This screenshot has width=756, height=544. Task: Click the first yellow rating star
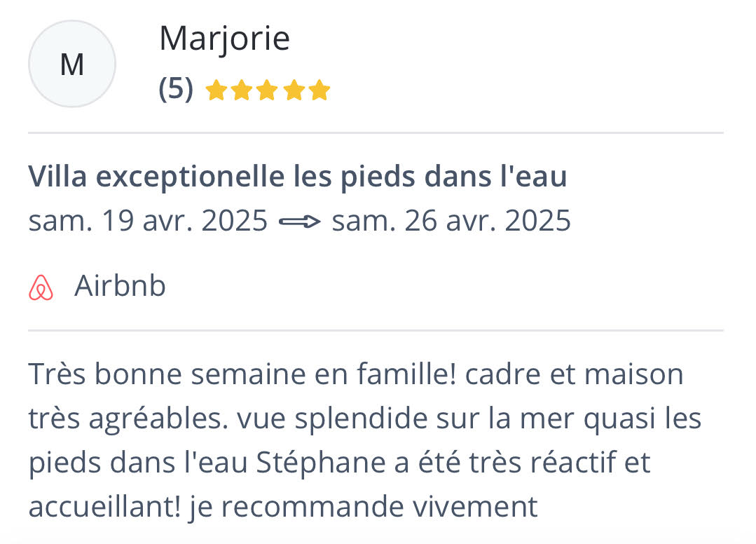(x=216, y=90)
